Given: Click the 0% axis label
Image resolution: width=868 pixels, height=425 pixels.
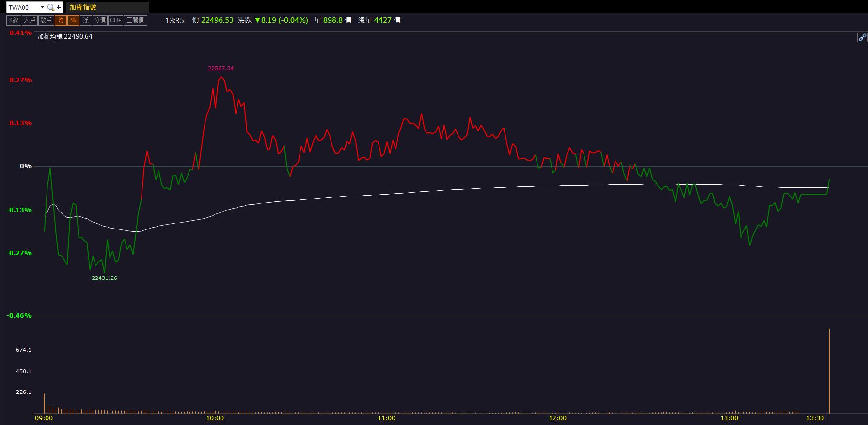Looking at the screenshot, I should point(26,166).
